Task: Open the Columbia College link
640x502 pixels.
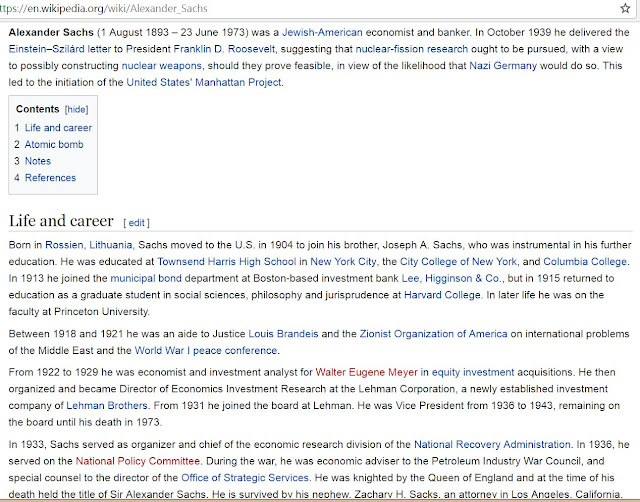Action: click(x=585, y=262)
